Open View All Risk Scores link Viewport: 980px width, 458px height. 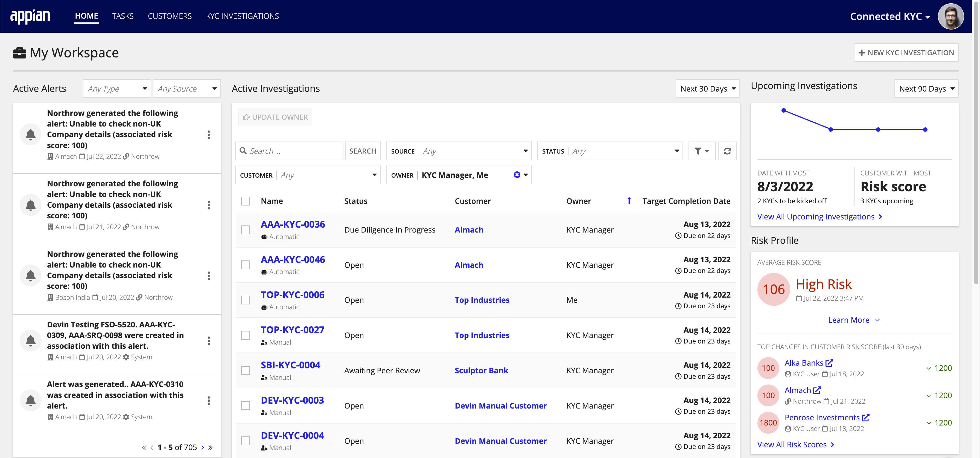pyautogui.click(x=795, y=444)
